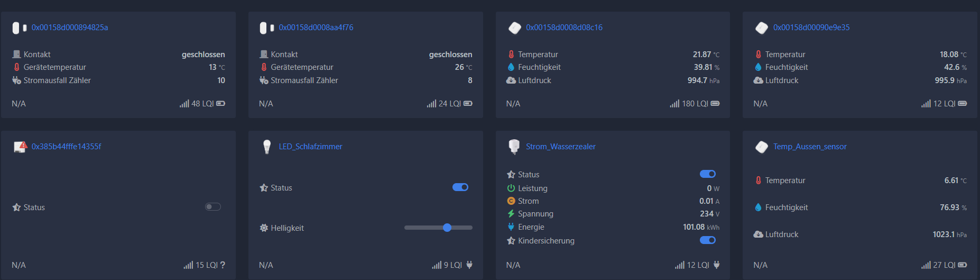Click the Luftdruck cloud icon on Temp_Aussen_sensor
This screenshot has height=280, width=980.
(758, 234)
